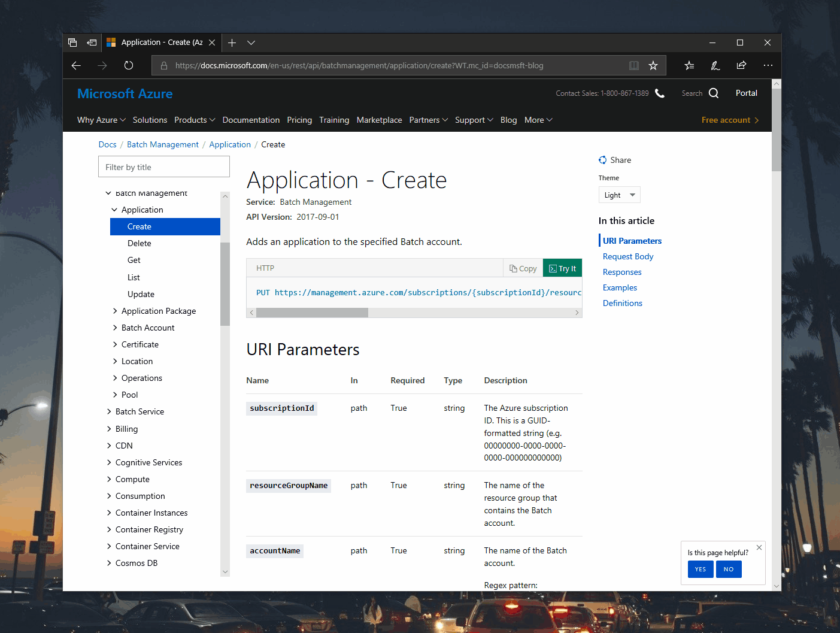Select Update in the sidebar tree
This screenshot has width=840, height=633.
[141, 295]
